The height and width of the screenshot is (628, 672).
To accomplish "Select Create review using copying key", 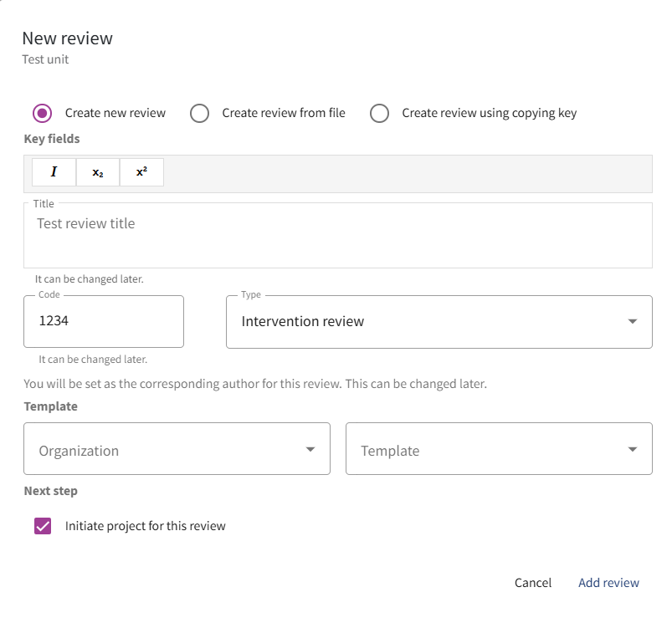I will point(379,113).
